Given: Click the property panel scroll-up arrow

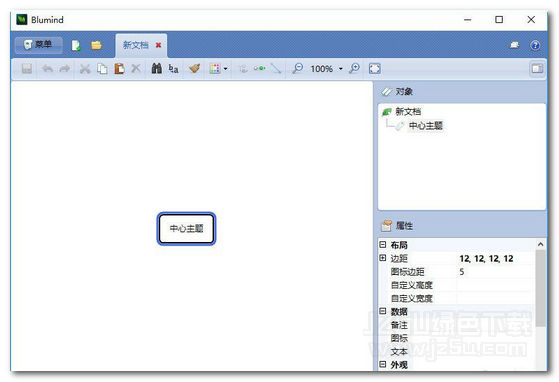Looking at the screenshot, I should [x=540, y=244].
